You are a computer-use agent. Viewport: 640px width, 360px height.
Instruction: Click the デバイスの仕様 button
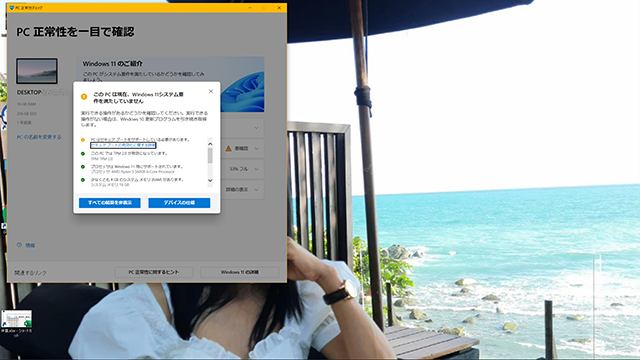click(179, 203)
